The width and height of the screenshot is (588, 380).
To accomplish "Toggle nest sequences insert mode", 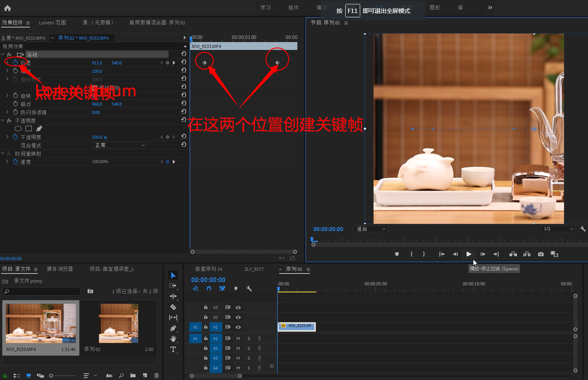I will pos(196,288).
